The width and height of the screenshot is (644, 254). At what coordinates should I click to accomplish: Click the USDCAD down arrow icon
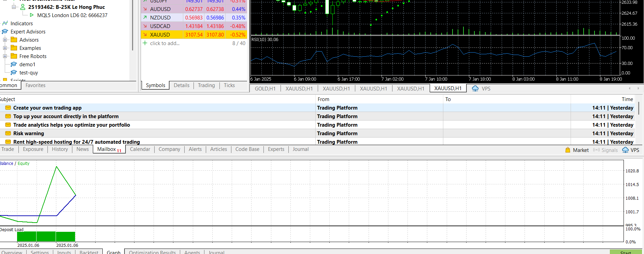click(x=145, y=26)
